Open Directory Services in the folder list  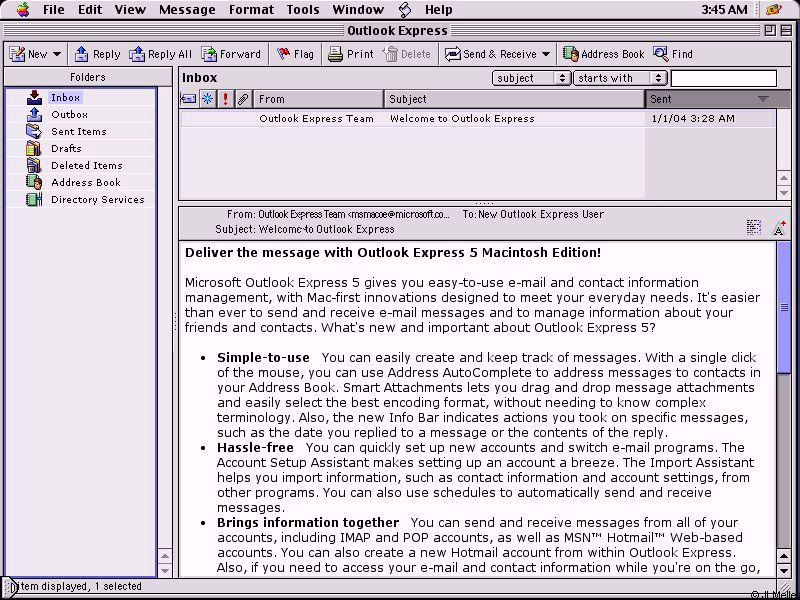(97, 199)
